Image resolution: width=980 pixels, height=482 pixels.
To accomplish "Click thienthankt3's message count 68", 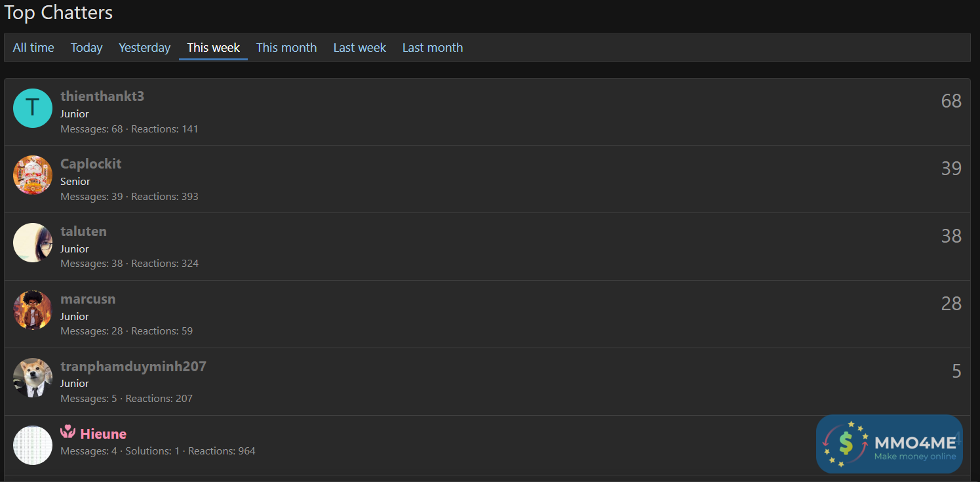I will [951, 101].
